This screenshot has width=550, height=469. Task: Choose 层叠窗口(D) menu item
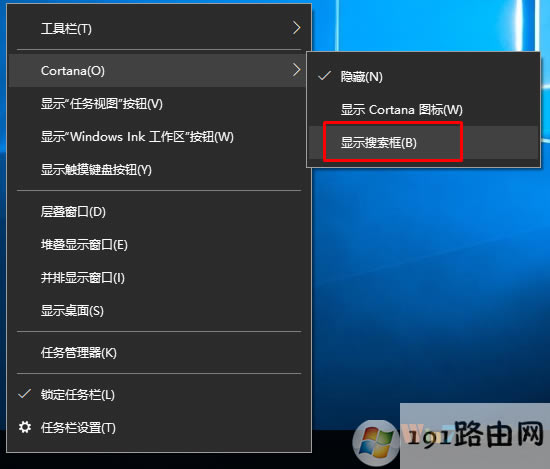coord(159,212)
